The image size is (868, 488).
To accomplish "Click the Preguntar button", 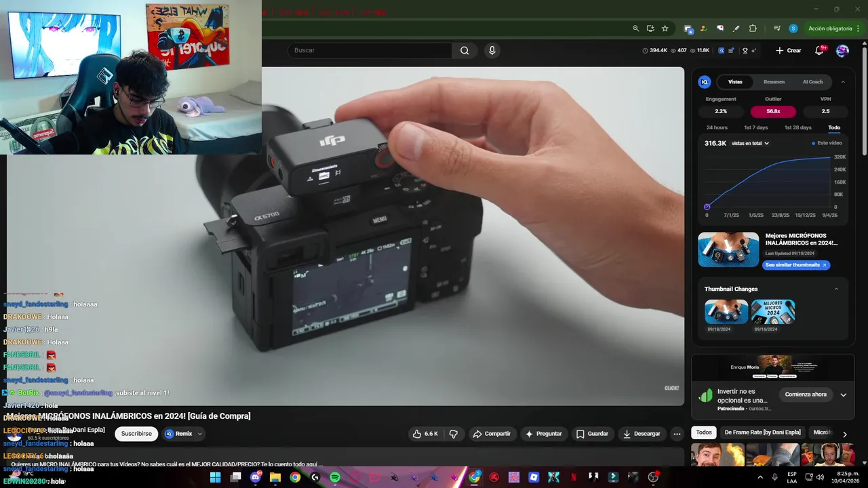I will [x=543, y=434].
